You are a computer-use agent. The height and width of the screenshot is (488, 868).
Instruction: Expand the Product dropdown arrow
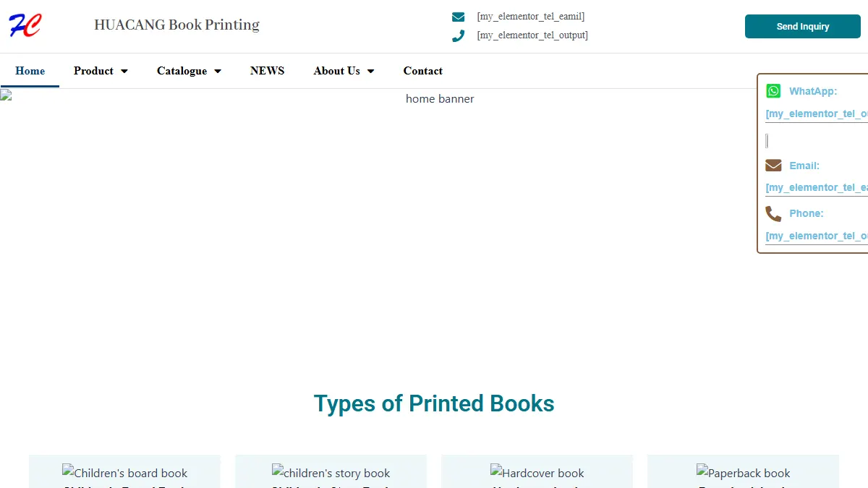click(x=124, y=71)
